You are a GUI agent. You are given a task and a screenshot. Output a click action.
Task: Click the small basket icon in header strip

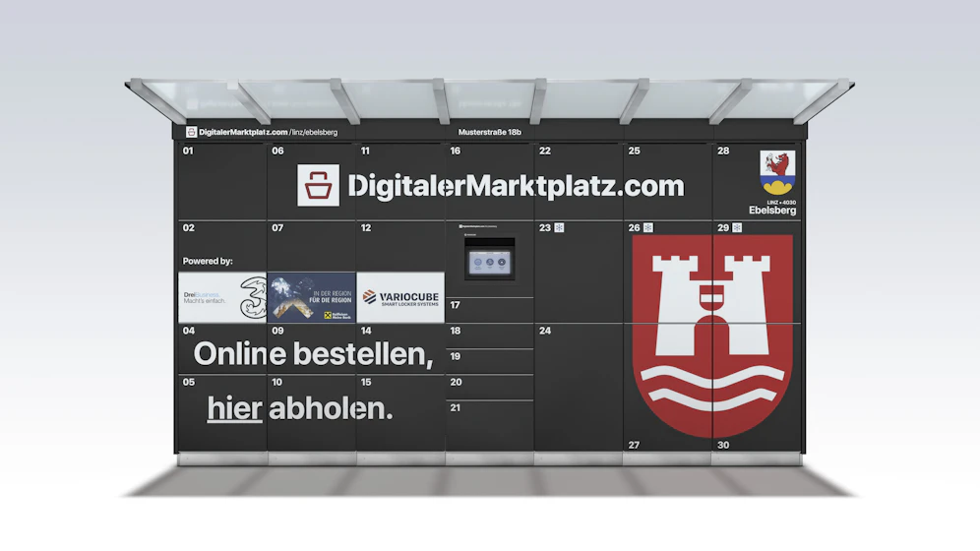(191, 132)
